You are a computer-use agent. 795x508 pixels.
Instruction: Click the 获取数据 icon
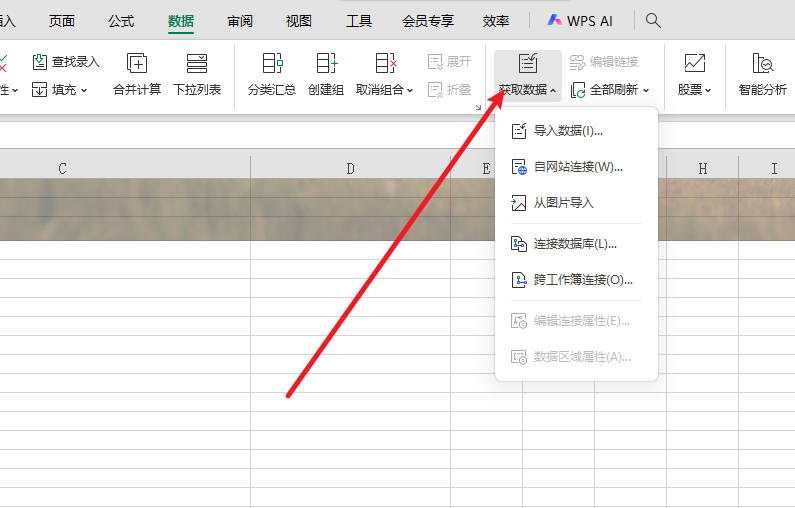[x=528, y=63]
